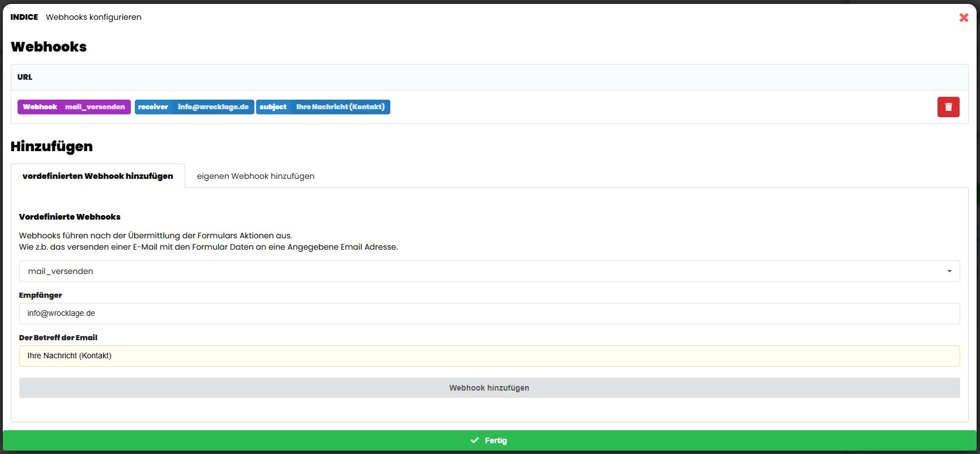Image resolution: width=980 pixels, height=454 pixels.
Task: Close the Webhooks dialog with red X
Action: pos(963,18)
